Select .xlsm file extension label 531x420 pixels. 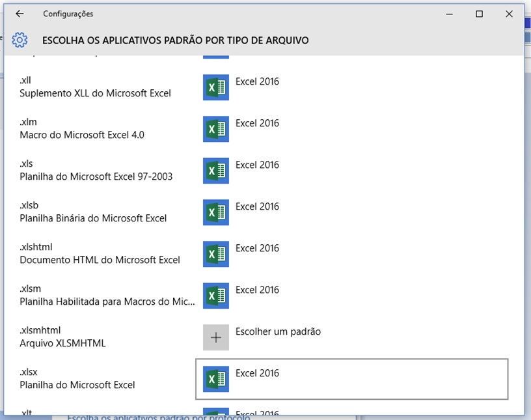(x=30, y=289)
